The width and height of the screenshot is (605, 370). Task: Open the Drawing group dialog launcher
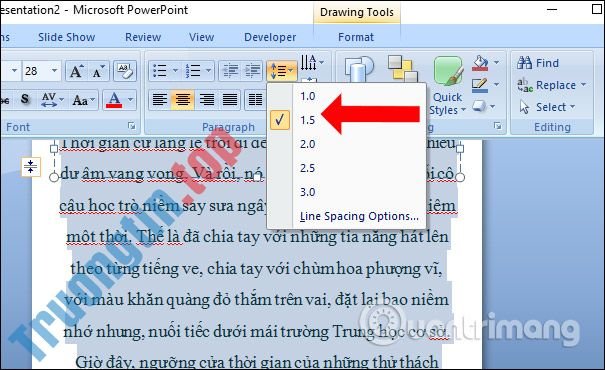(498, 126)
